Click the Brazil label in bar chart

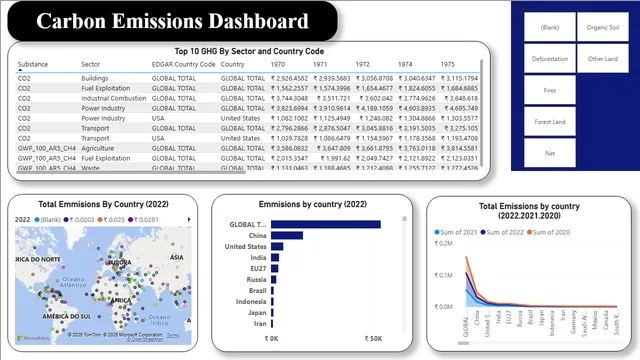click(x=257, y=291)
